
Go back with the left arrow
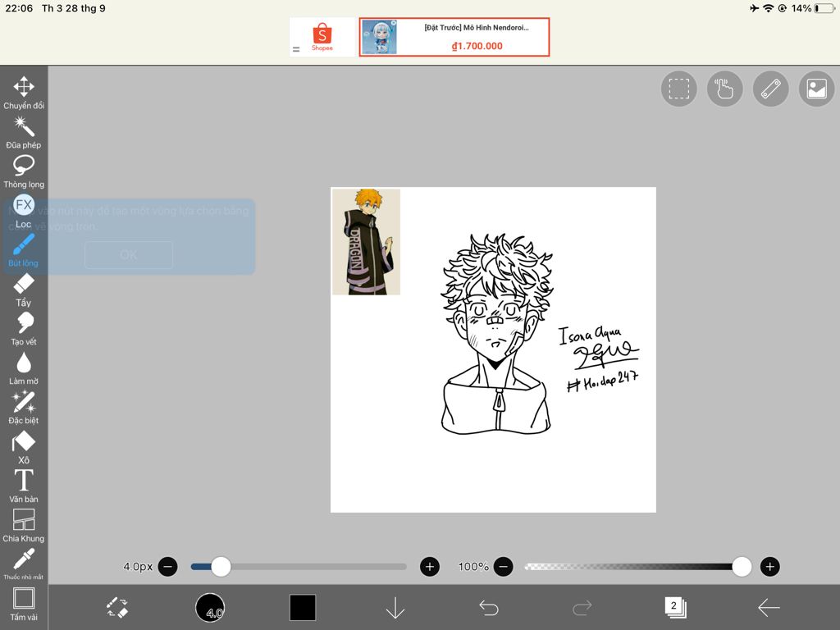point(769,608)
